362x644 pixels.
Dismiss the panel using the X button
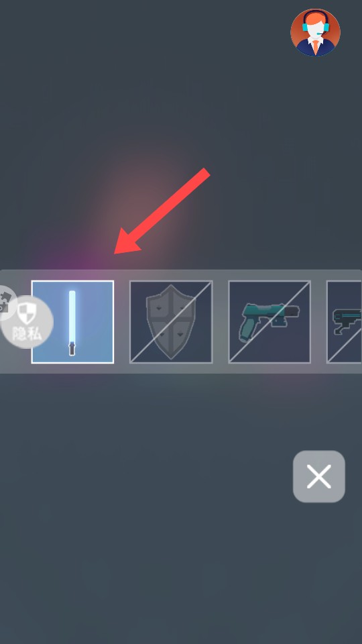(x=319, y=476)
